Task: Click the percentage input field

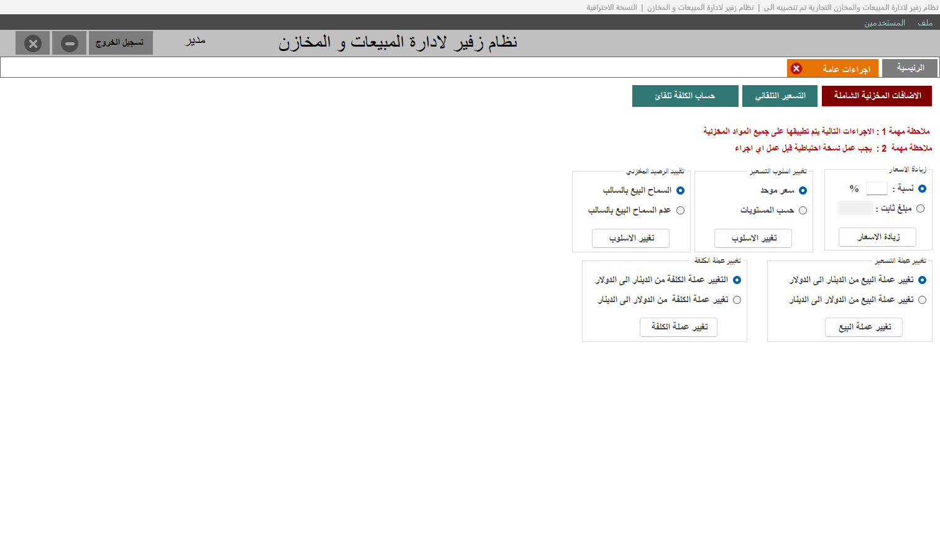Action: click(x=877, y=188)
